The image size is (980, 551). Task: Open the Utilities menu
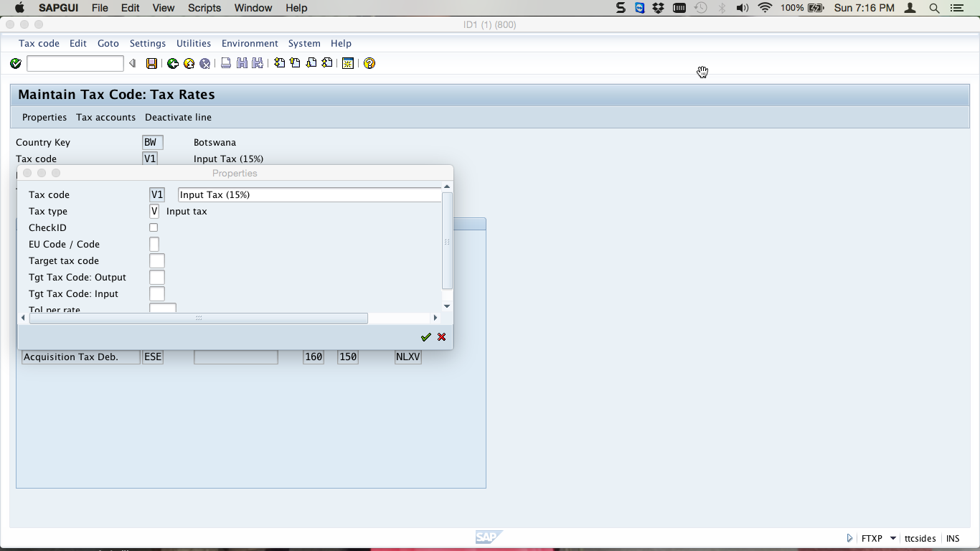(x=194, y=43)
